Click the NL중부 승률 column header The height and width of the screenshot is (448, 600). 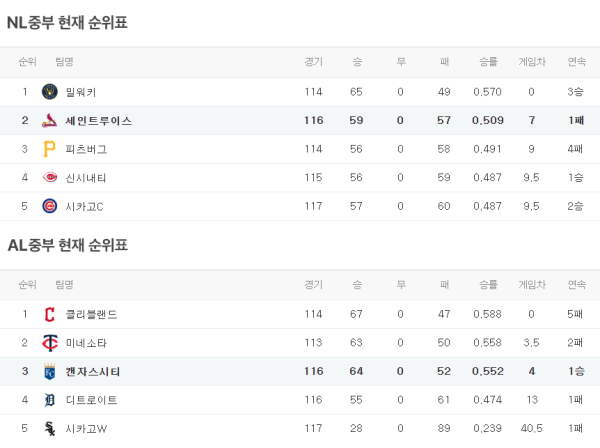[488, 62]
